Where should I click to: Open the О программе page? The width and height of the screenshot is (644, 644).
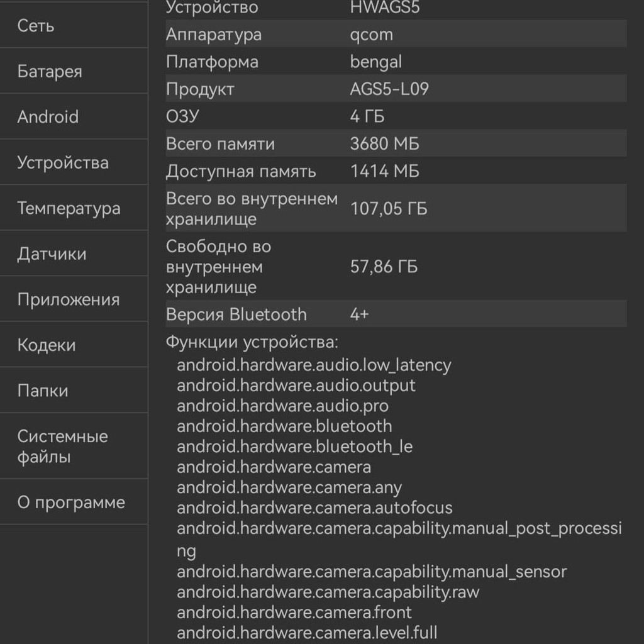74,502
